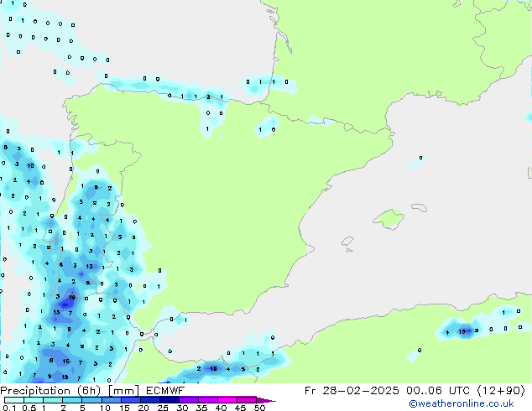Click the 20–25 mm legend color swatch
The height and width of the screenshot is (411, 532).
tap(149, 400)
